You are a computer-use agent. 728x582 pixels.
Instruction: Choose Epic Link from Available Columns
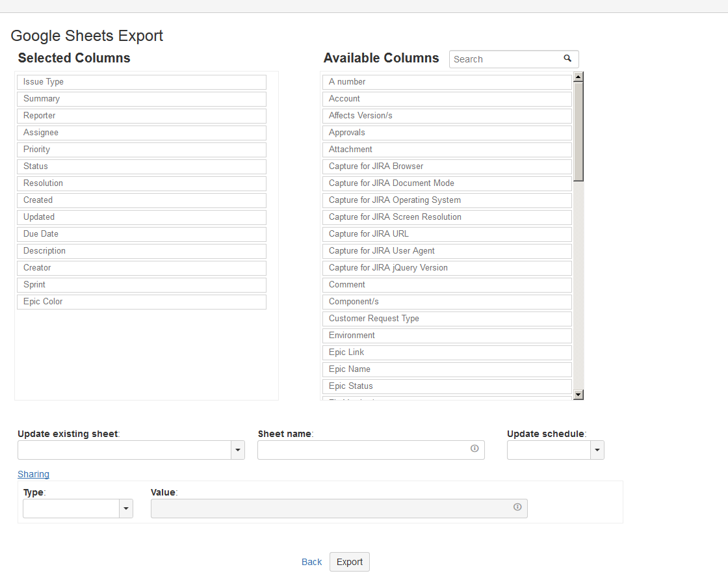[447, 352]
